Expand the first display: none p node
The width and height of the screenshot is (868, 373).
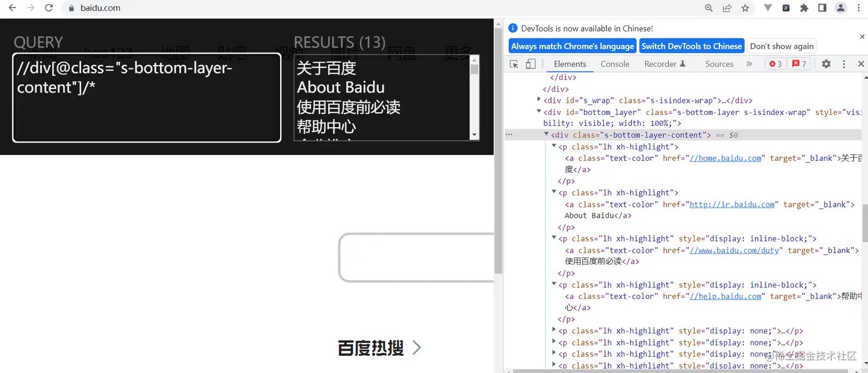click(x=554, y=330)
